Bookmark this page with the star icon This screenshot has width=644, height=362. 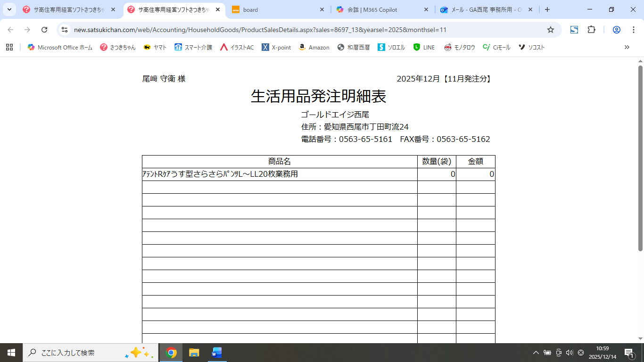[x=550, y=30]
